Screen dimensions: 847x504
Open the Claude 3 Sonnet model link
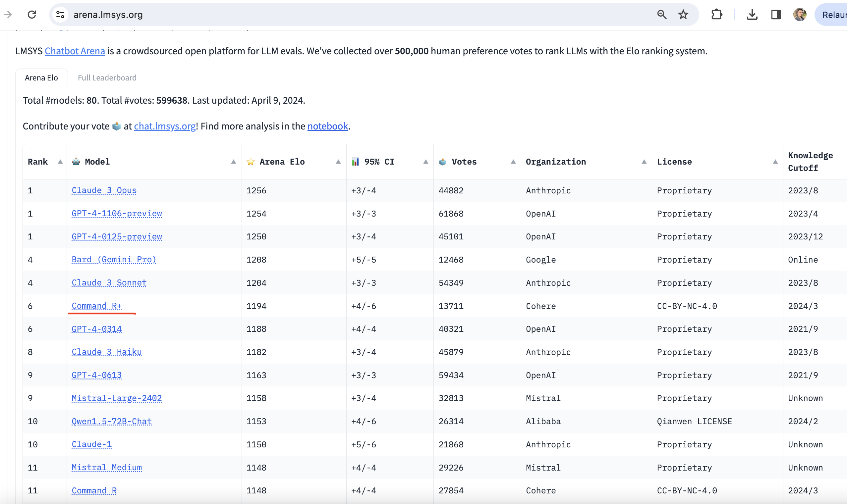[x=109, y=283]
